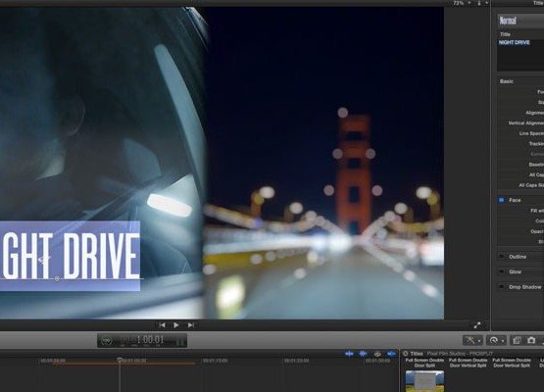Click the 00:01:20:00 ruler timecode
Image resolution: width=544 pixels, height=392 pixels.
coord(296,361)
